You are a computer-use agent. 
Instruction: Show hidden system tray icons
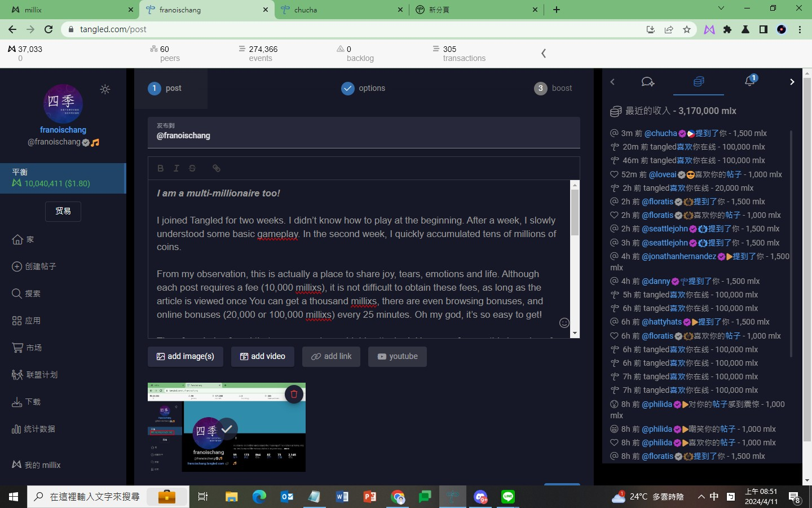(701, 497)
